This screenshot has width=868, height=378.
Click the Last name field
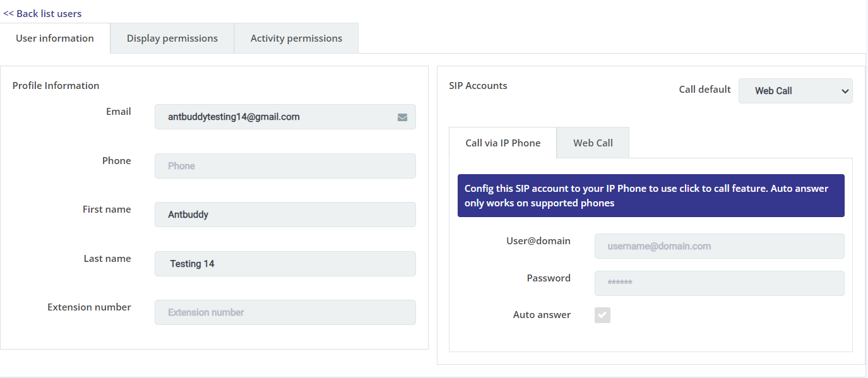coord(285,264)
